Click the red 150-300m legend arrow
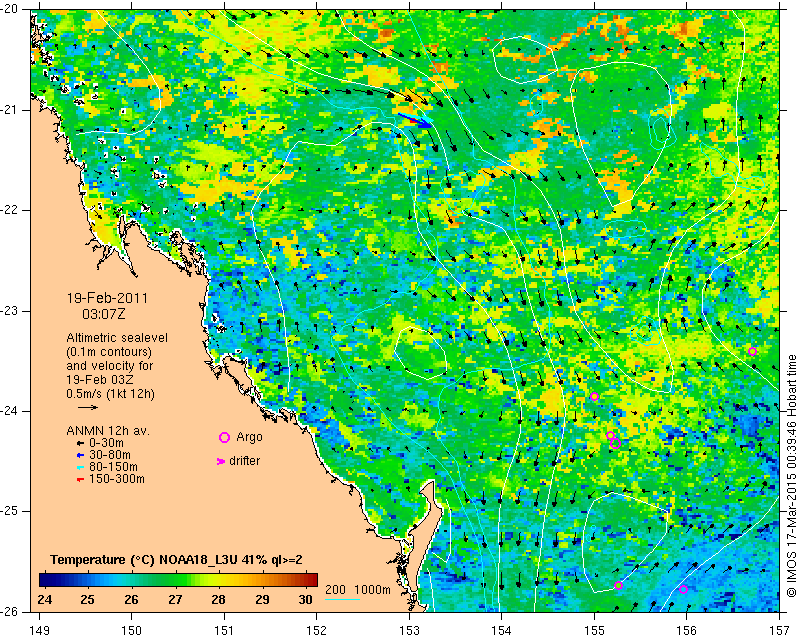The height and width of the screenshot is (640, 800). [80, 480]
